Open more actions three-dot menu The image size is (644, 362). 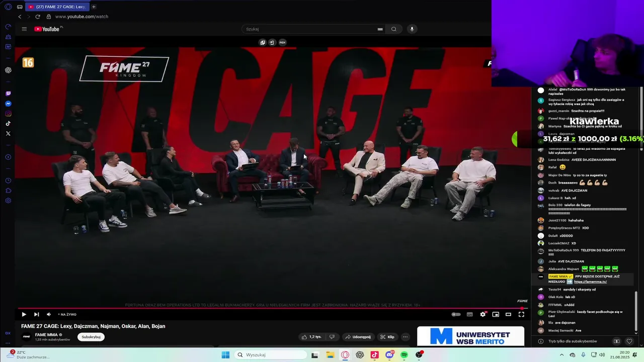pyautogui.click(x=406, y=337)
